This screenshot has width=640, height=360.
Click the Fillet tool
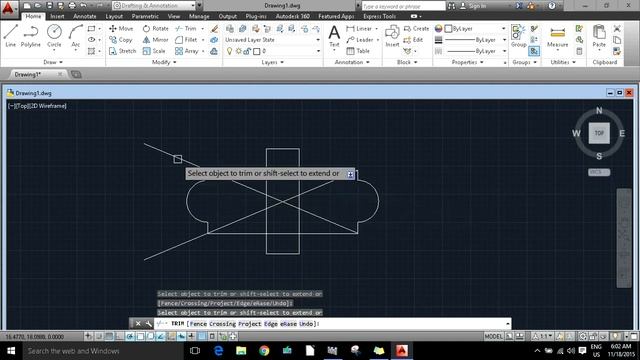(186, 40)
